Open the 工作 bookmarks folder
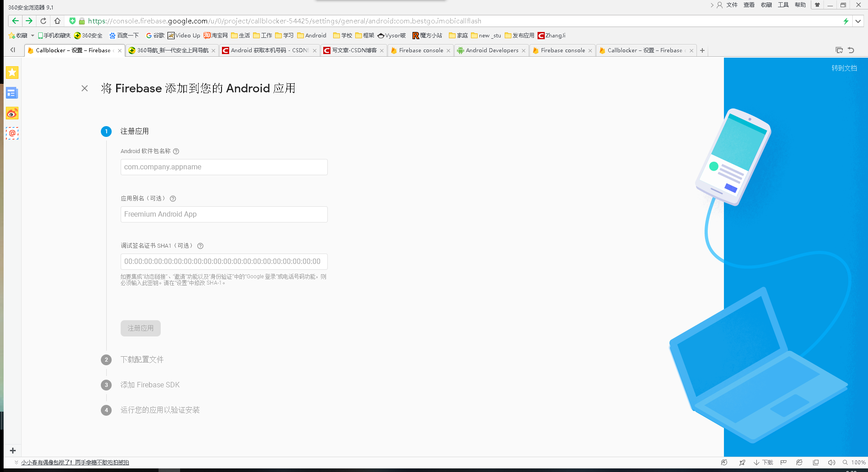Viewport: 868px width, 472px height. (262, 36)
